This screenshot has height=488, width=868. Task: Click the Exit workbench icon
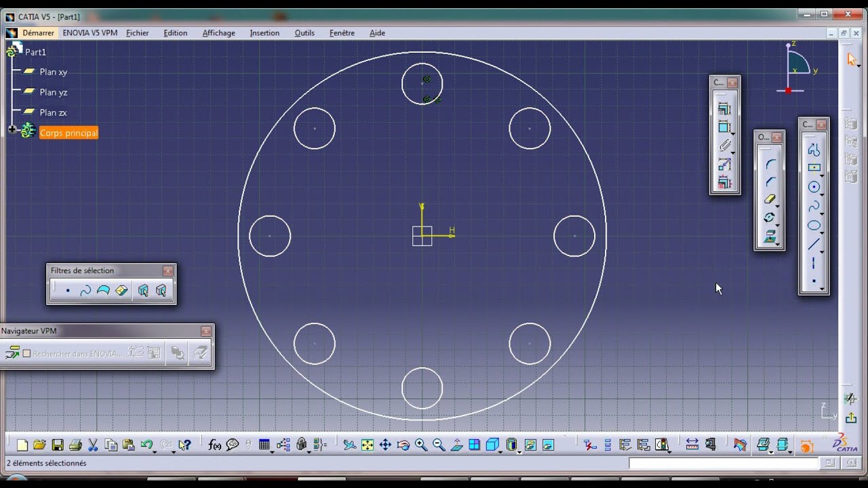point(850,418)
